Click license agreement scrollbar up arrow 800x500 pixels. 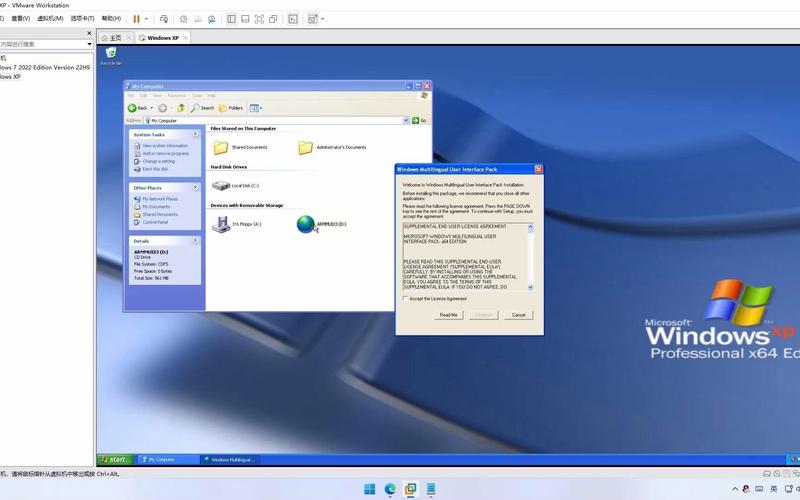(531, 227)
